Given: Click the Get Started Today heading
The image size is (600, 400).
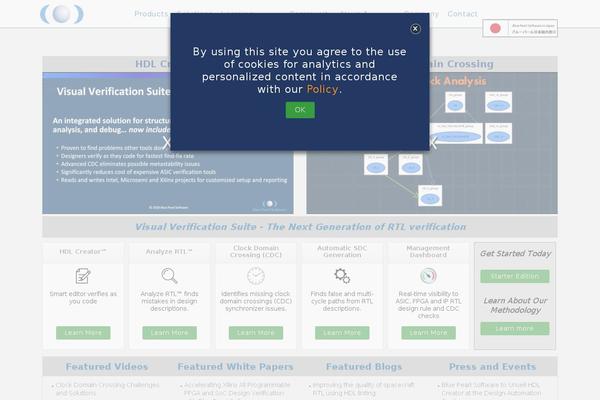Looking at the screenshot, I should click(515, 253).
